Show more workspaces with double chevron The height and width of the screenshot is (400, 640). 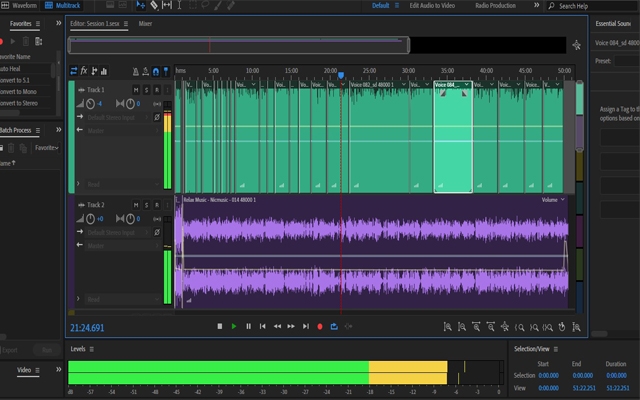coord(536,5)
